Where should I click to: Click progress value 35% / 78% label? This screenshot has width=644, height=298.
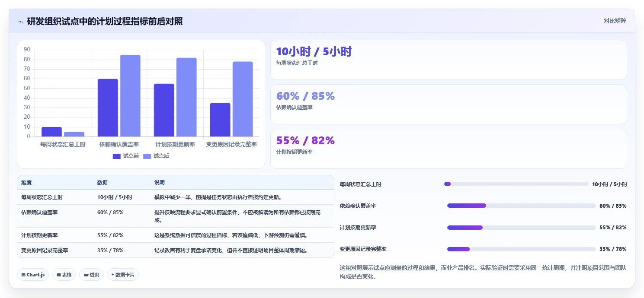point(613,249)
